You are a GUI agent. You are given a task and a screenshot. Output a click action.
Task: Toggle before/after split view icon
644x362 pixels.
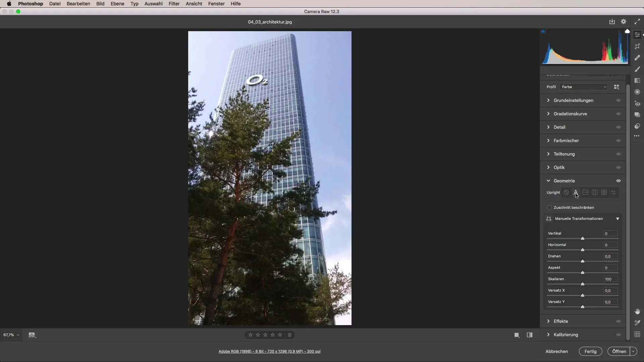[530, 335]
